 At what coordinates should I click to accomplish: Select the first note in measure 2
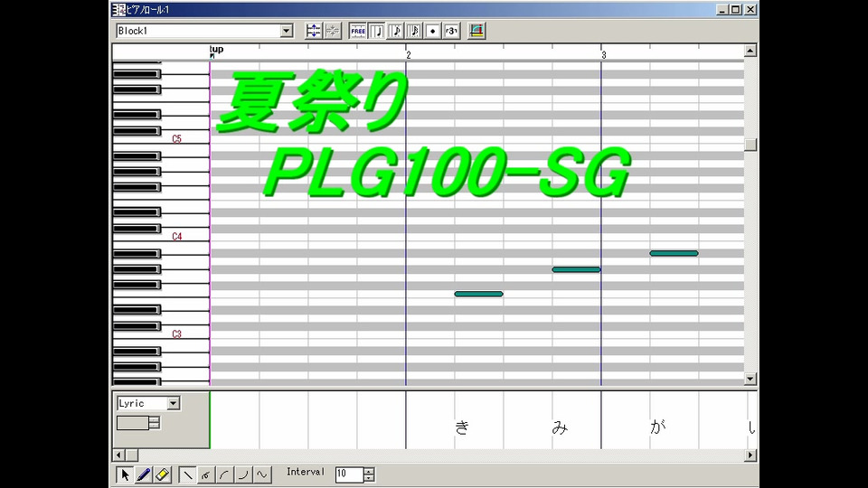click(x=479, y=294)
